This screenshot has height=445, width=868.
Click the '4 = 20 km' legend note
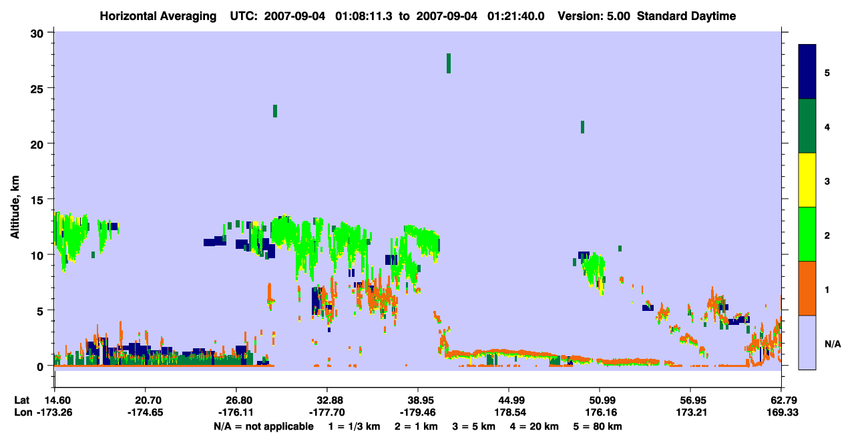(x=535, y=426)
